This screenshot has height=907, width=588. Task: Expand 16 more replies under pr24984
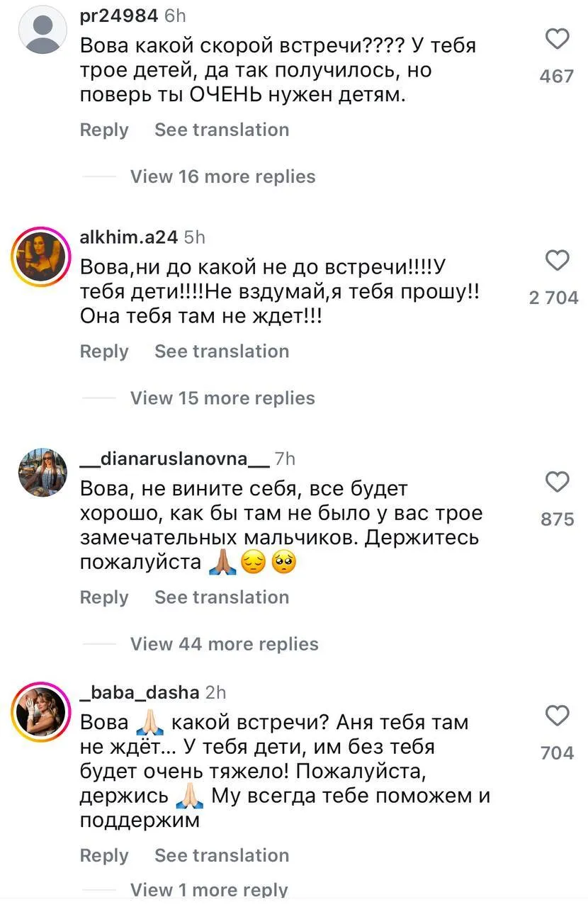pos(222,176)
